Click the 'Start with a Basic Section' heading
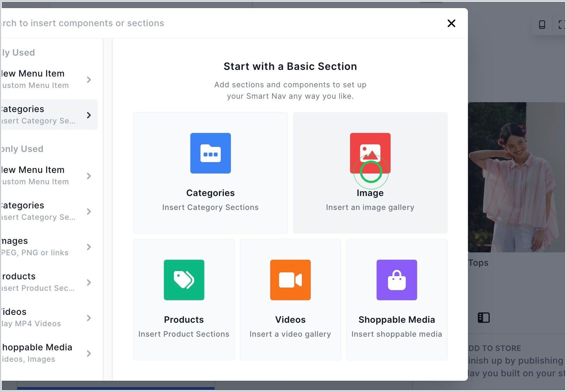Viewport: 567px width, 392px height. (x=290, y=66)
